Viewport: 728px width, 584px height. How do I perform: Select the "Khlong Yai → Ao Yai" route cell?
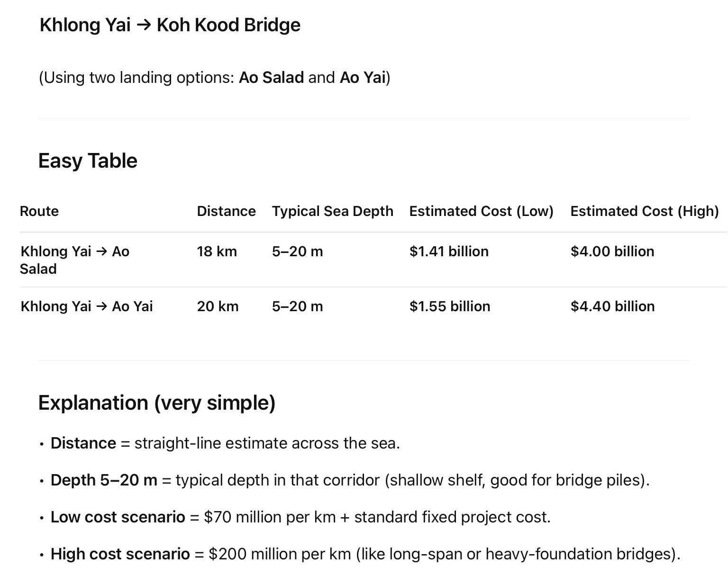[x=87, y=306]
